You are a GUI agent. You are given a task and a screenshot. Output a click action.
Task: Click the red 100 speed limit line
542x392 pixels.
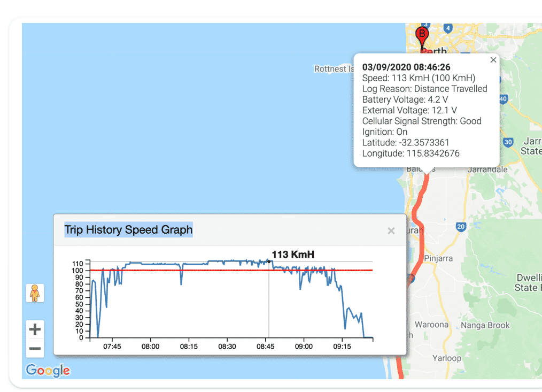pos(214,270)
